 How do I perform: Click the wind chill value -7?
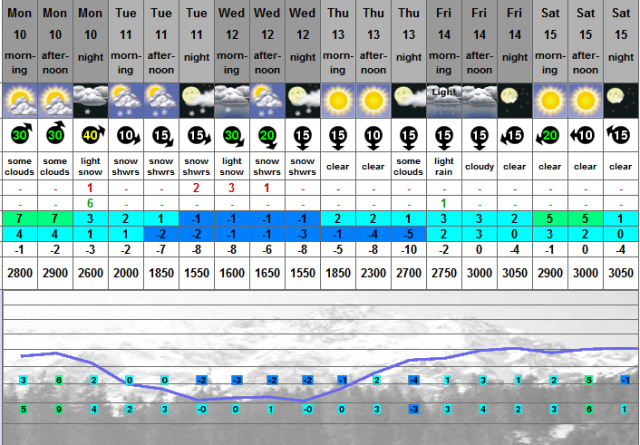(x=161, y=249)
